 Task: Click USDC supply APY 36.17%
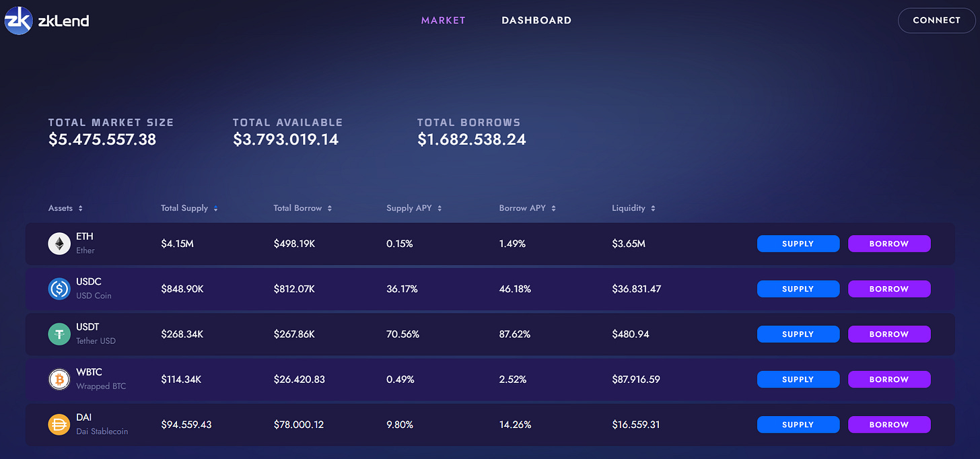402,289
